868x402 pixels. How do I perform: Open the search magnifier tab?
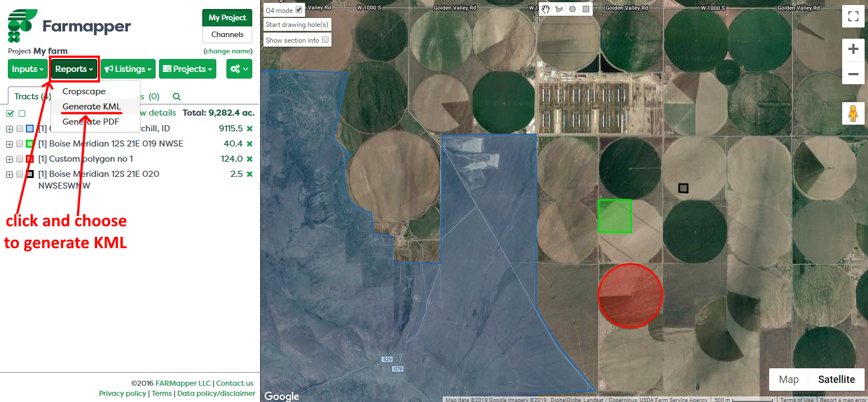pyautogui.click(x=176, y=97)
